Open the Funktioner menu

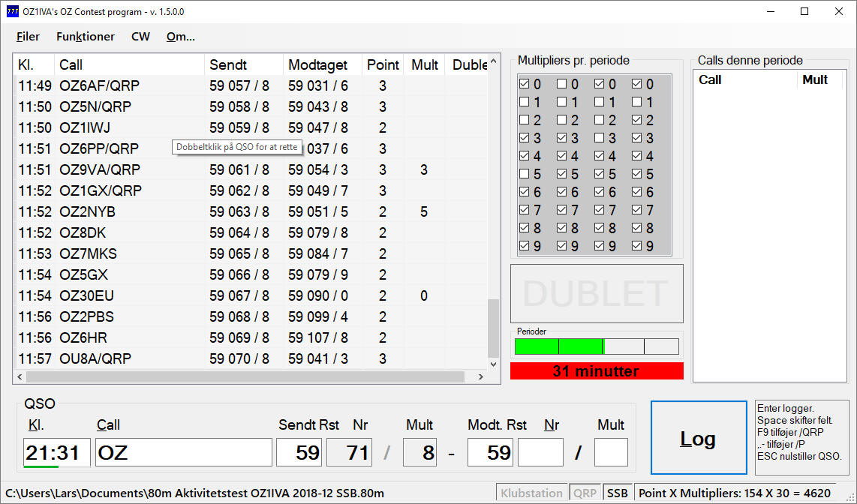pyautogui.click(x=86, y=37)
